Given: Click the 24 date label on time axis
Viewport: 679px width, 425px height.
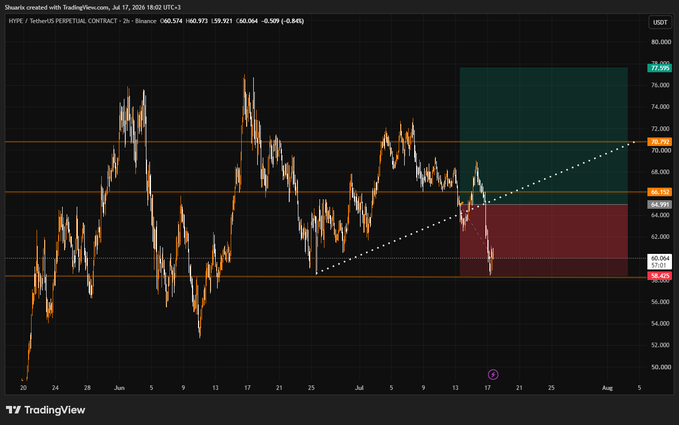Looking at the screenshot, I should [55, 388].
